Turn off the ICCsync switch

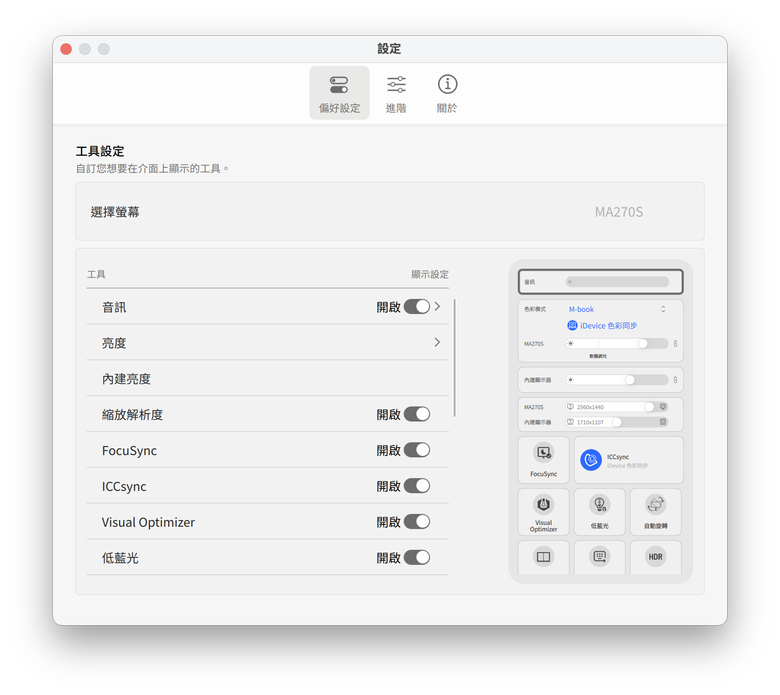(x=417, y=486)
